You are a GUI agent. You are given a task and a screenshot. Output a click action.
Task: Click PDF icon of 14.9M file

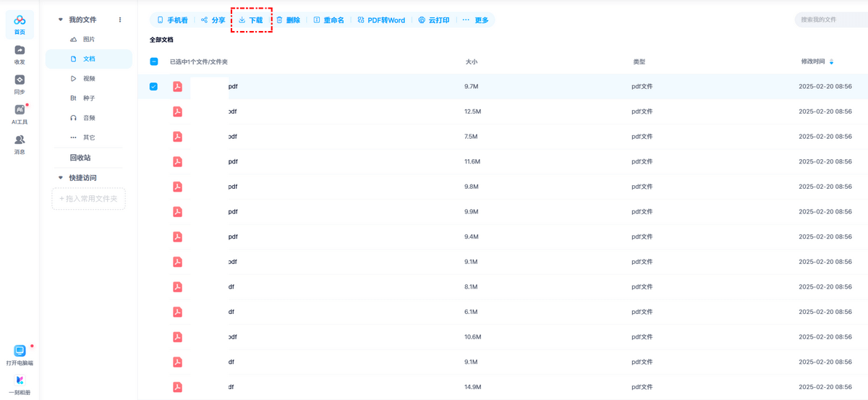point(177,387)
